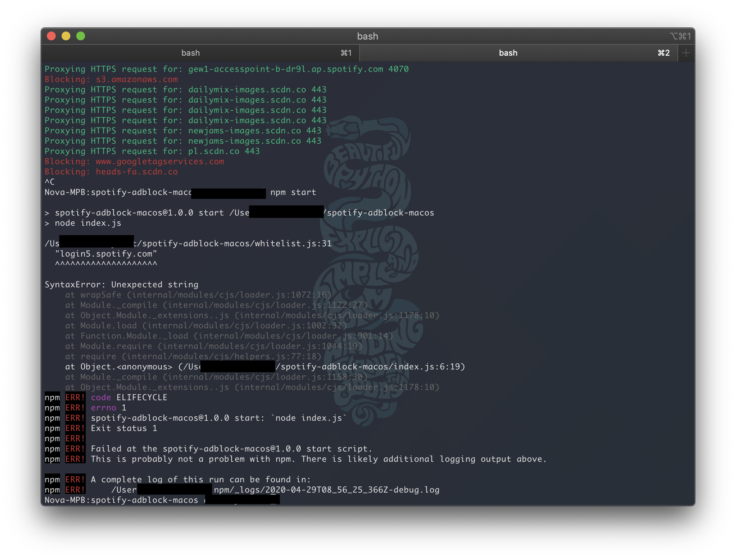Maximize the terminal with green button
736x560 pixels.
(81, 36)
